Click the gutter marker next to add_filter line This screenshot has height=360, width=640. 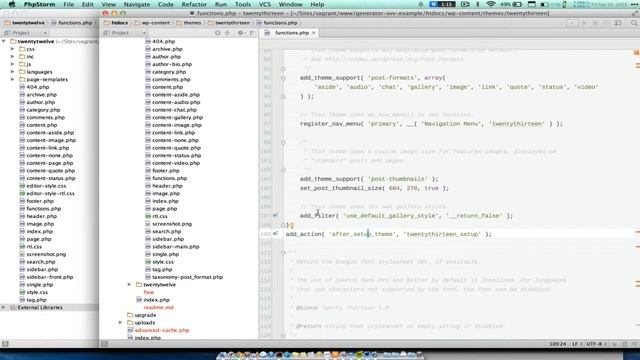[x=275, y=215]
